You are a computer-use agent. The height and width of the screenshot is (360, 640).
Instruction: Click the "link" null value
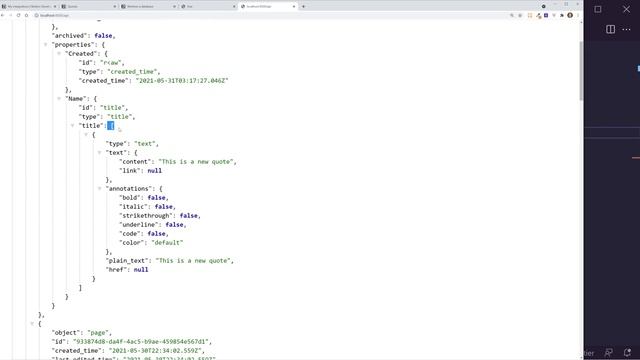(x=154, y=171)
